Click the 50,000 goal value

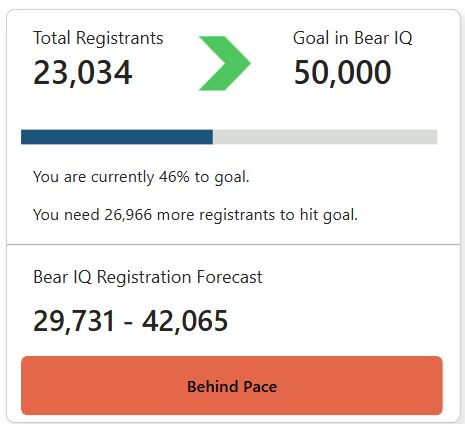point(342,72)
